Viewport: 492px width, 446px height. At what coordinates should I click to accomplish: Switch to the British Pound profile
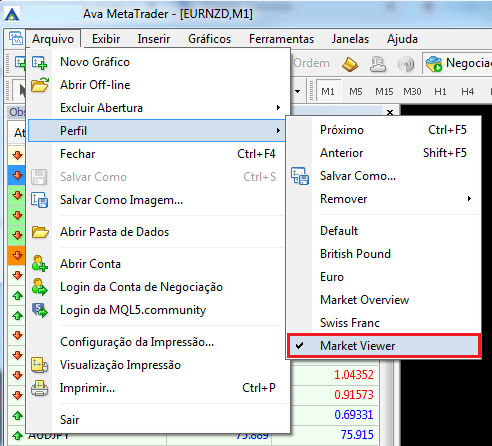(383, 254)
